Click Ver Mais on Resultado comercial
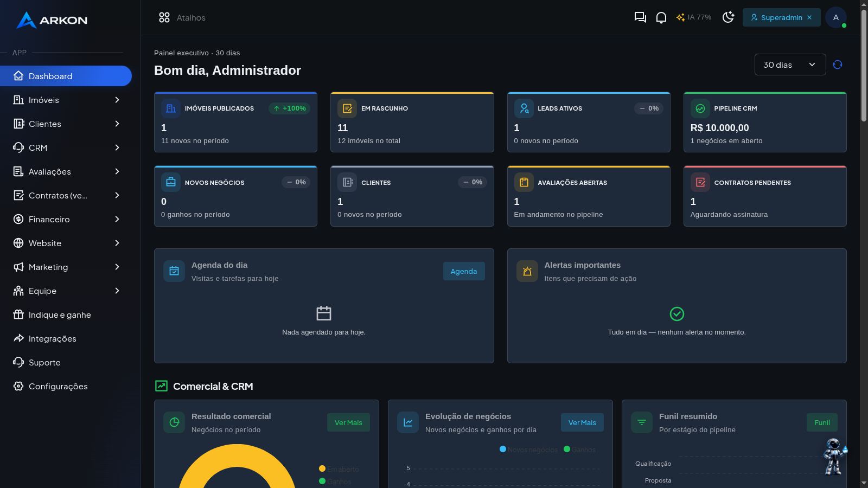This screenshot has height=488, width=868. [x=348, y=422]
